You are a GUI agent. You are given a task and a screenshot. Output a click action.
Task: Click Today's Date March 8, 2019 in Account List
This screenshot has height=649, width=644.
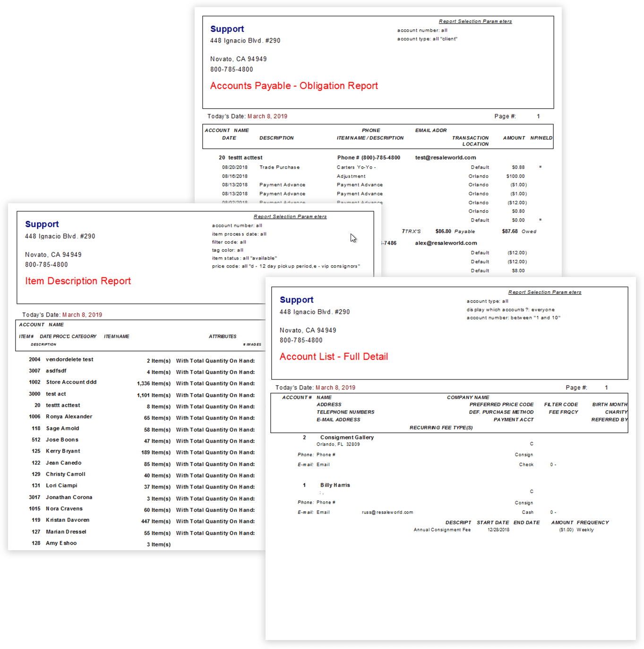point(316,388)
